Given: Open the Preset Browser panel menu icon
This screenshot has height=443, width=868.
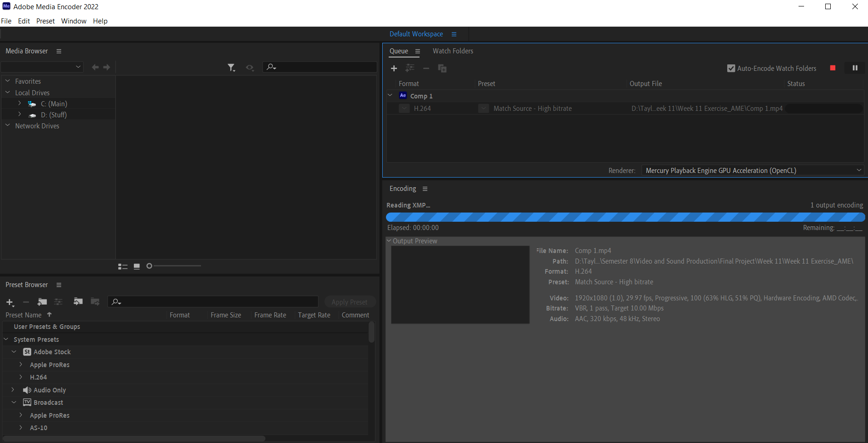Looking at the screenshot, I should tap(59, 285).
